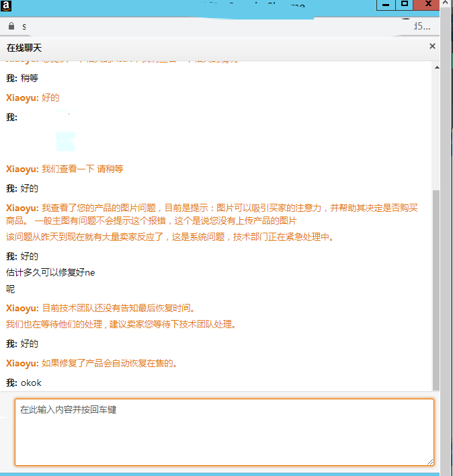The height and width of the screenshot is (476, 453).
Task: Click the Amazon logo icon in title bar
Action: (x=6, y=6)
